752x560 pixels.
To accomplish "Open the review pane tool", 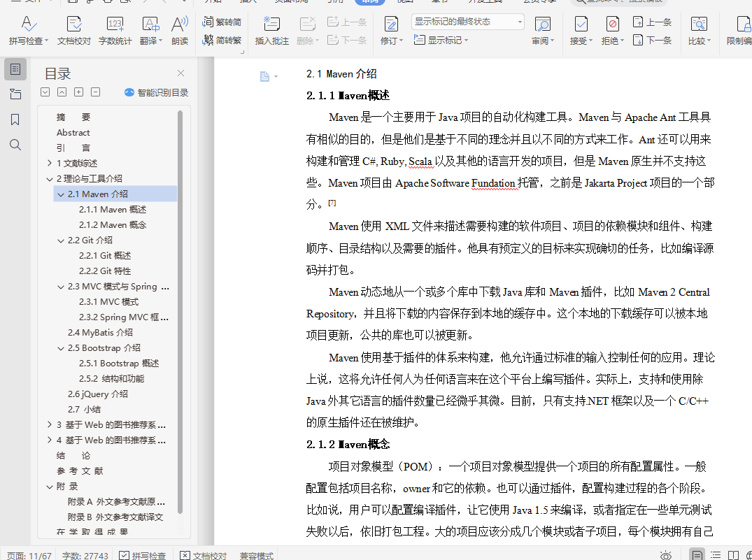I will tap(542, 31).
